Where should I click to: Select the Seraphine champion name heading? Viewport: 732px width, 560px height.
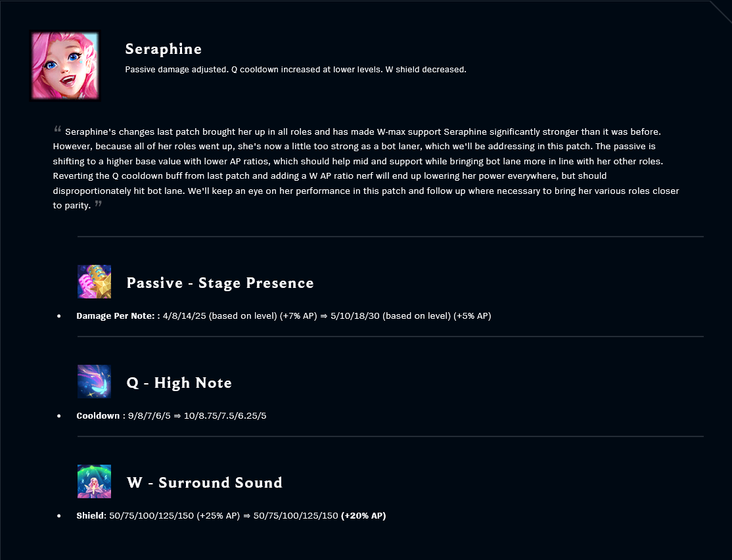[164, 49]
